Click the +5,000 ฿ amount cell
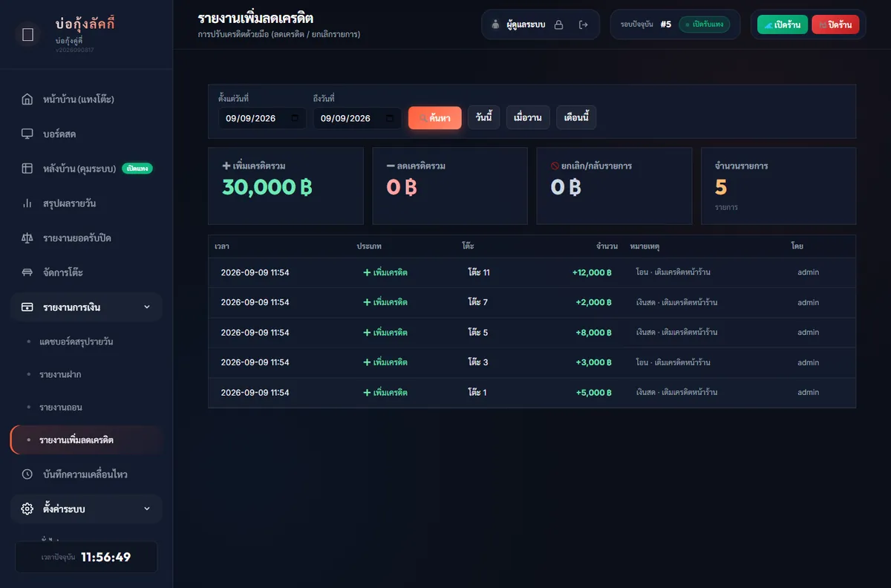Image resolution: width=891 pixels, height=588 pixels. point(593,392)
